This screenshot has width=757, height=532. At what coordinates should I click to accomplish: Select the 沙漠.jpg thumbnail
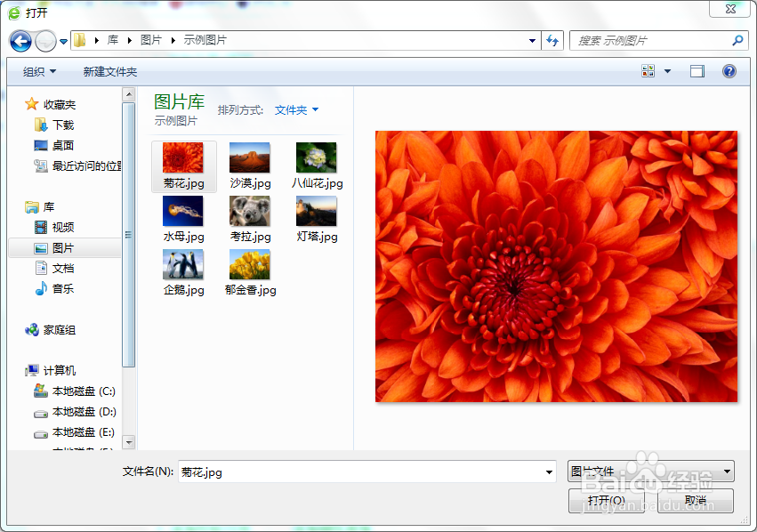pos(250,166)
